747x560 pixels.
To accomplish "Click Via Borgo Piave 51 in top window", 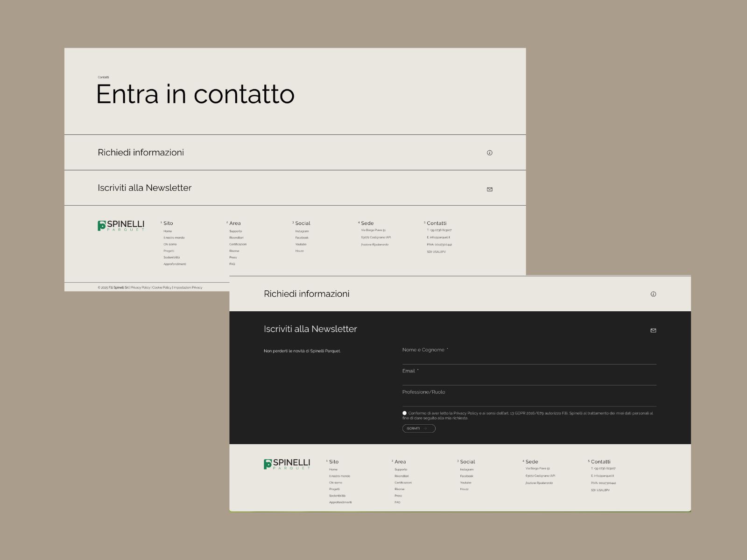I will [373, 230].
